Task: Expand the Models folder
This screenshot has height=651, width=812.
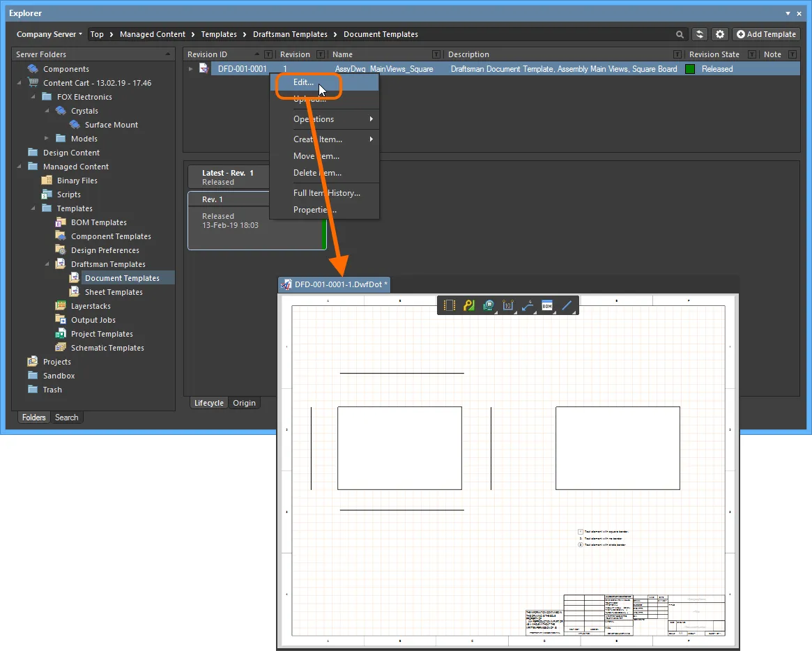Action: tap(47, 139)
